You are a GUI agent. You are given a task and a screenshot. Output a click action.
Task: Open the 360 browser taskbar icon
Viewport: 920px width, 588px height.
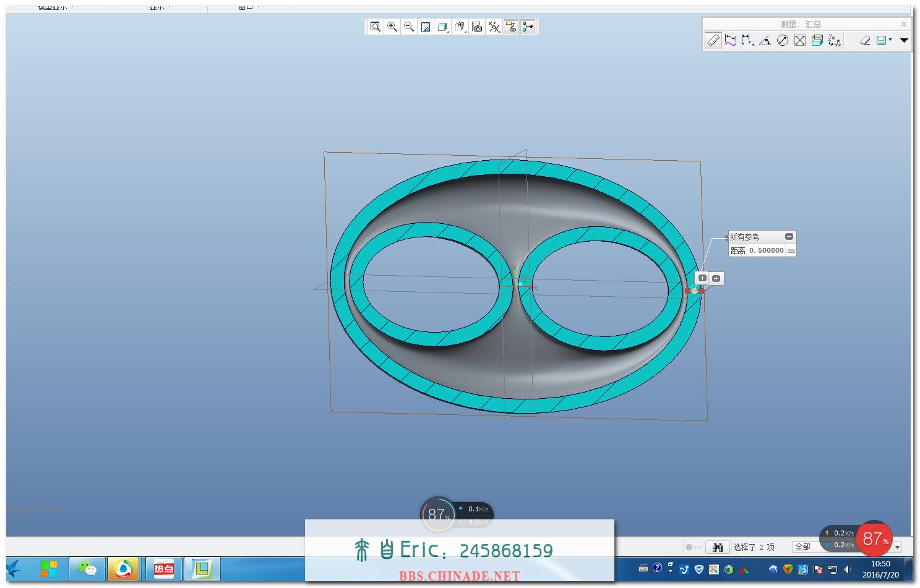(x=123, y=569)
